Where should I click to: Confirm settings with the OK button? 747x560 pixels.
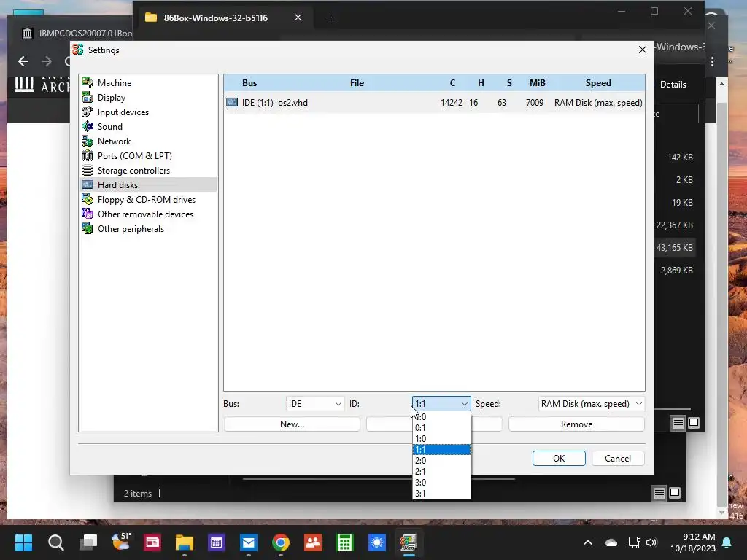[559, 458]
